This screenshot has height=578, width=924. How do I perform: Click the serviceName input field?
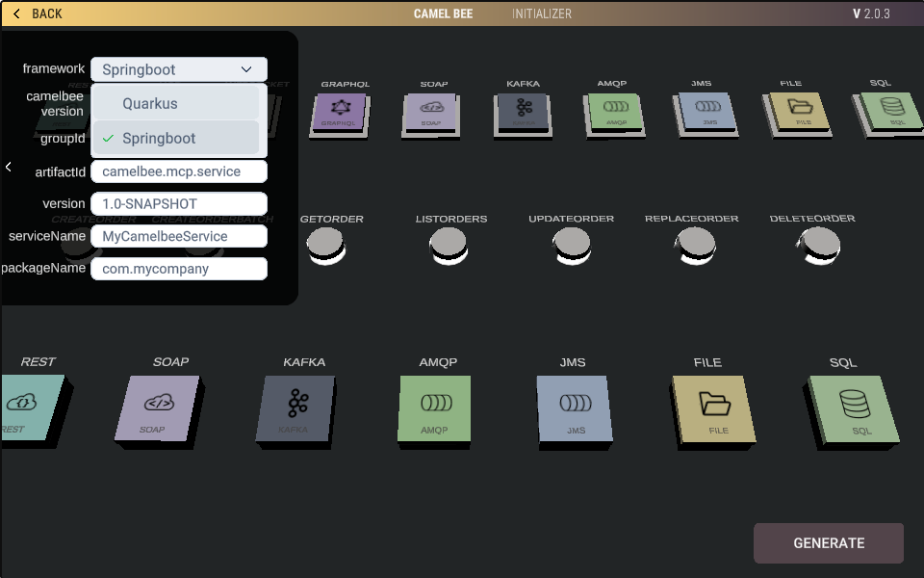coord(178,236)
